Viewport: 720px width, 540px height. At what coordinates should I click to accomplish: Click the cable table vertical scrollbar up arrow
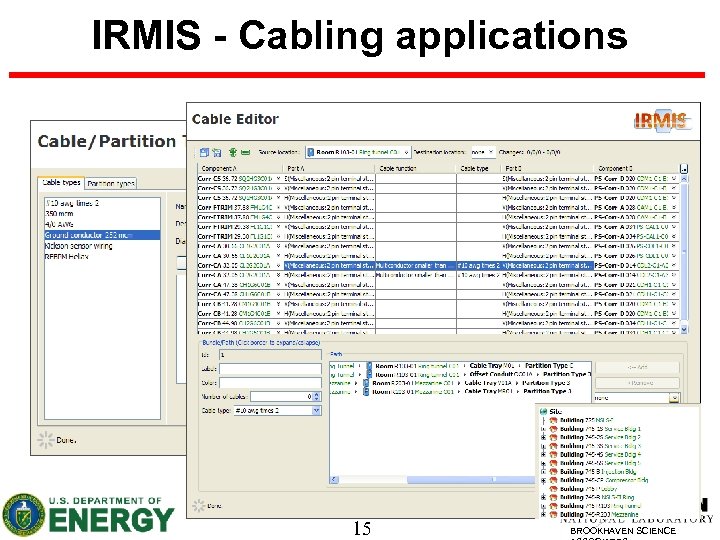pos(684,178)
